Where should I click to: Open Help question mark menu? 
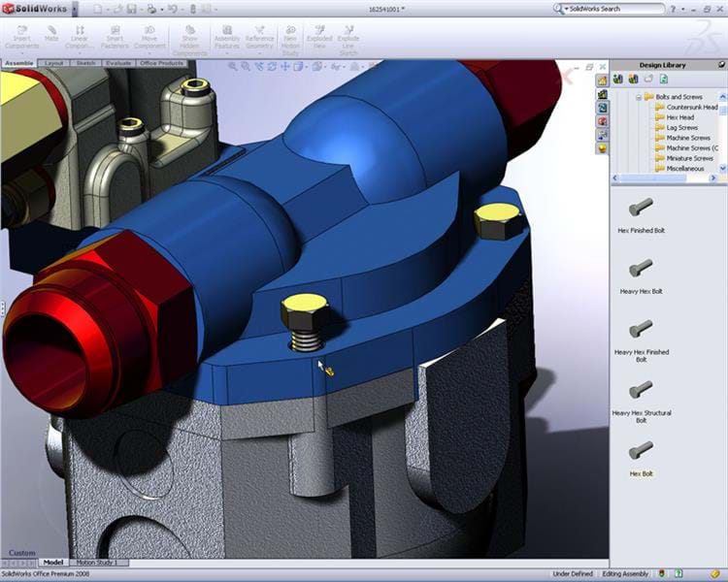coord(673,10)
